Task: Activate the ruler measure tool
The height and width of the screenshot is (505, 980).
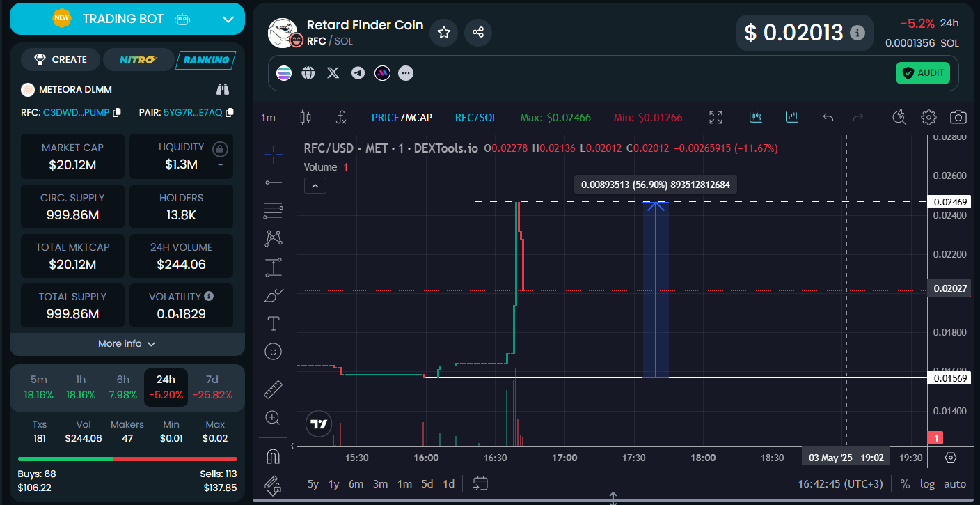Action: 274,390
